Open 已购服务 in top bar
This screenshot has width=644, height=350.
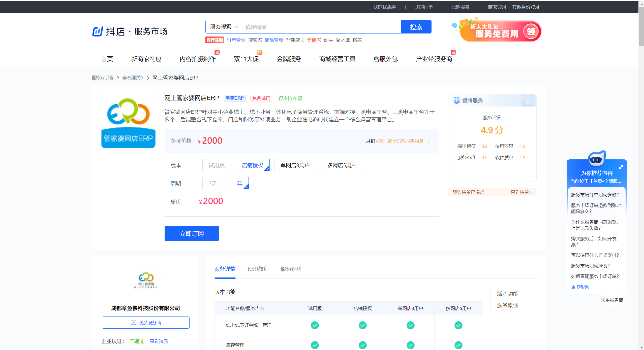tap(461, 7)
